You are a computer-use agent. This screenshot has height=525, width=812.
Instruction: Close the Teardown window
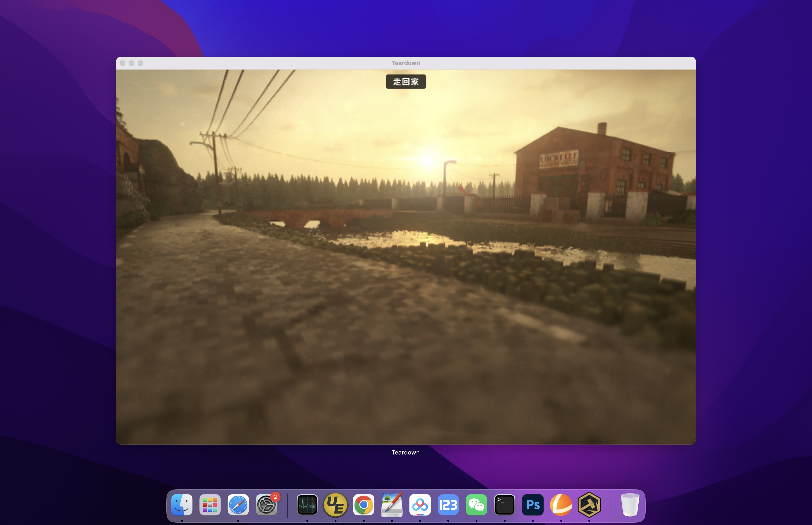[123, 63]
